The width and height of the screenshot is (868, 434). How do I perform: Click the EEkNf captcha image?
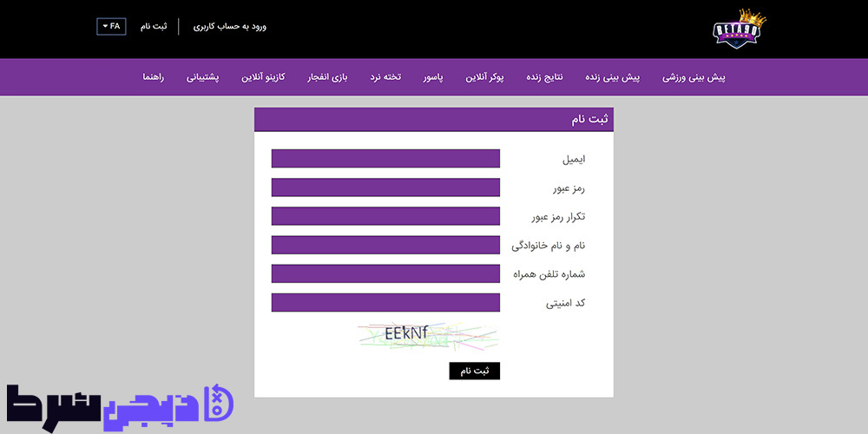(428, 336)
